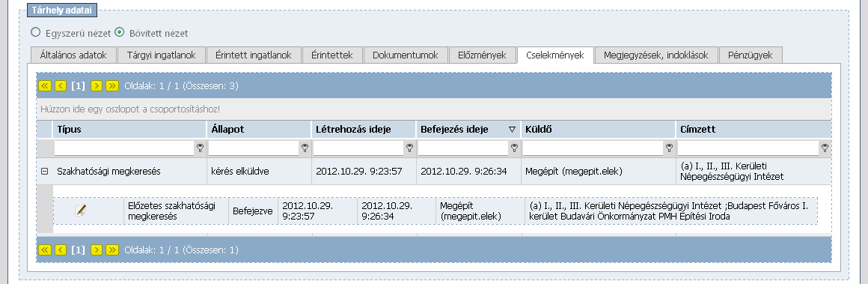This screenshot has width=868, height=284.
Task: Sort by Létrehozás ideje column header
Action: click(x=353, y=129)
